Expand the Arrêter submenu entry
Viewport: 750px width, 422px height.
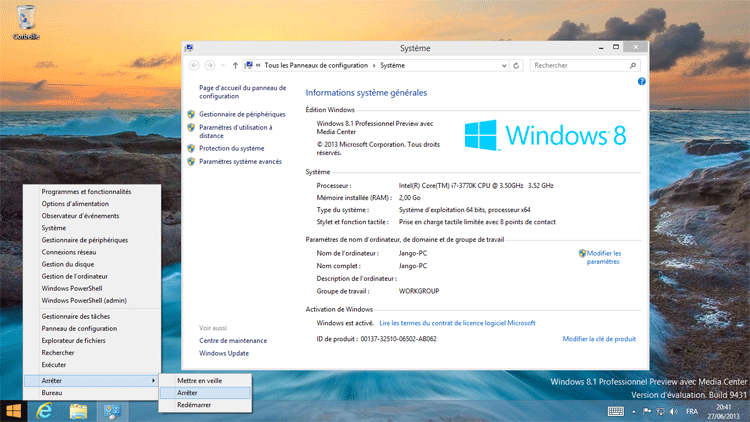click(90, 380)
